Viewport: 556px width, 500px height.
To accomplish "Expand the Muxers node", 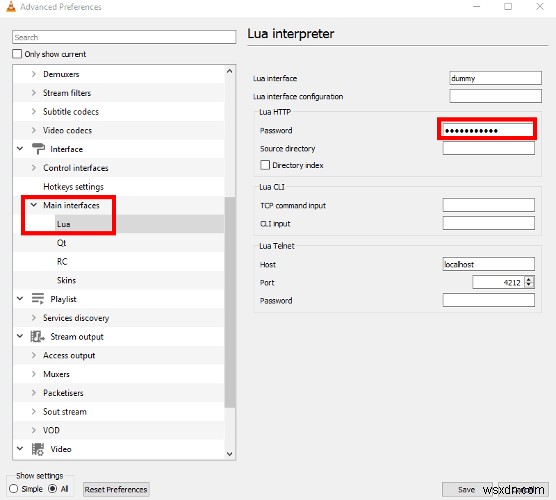I will [x=34, y=374].
